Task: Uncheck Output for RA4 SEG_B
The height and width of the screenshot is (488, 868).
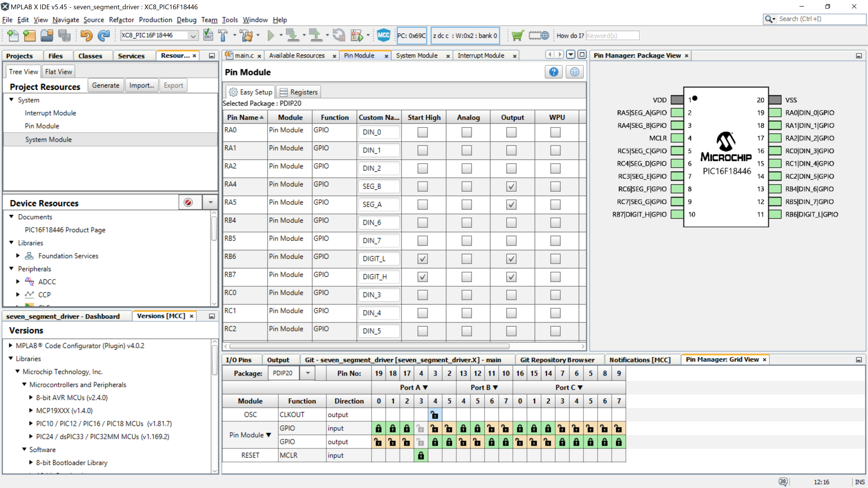Action: 511,186
